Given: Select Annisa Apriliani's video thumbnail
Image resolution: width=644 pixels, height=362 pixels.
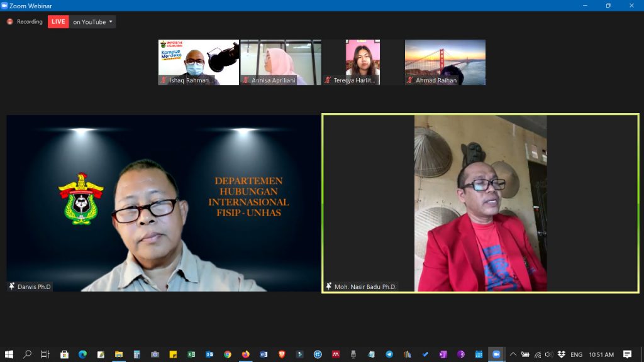Looking at the screenshot, I should tap(280, 62).
